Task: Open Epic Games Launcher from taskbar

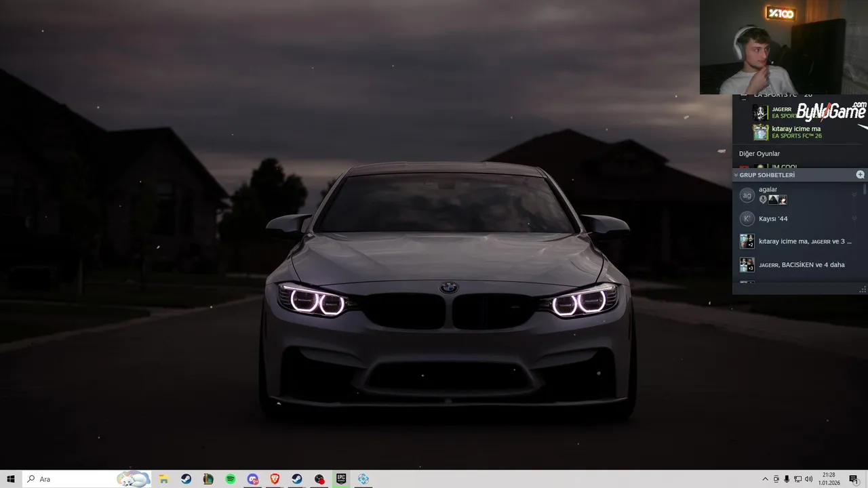Action: tap(341, 479)
